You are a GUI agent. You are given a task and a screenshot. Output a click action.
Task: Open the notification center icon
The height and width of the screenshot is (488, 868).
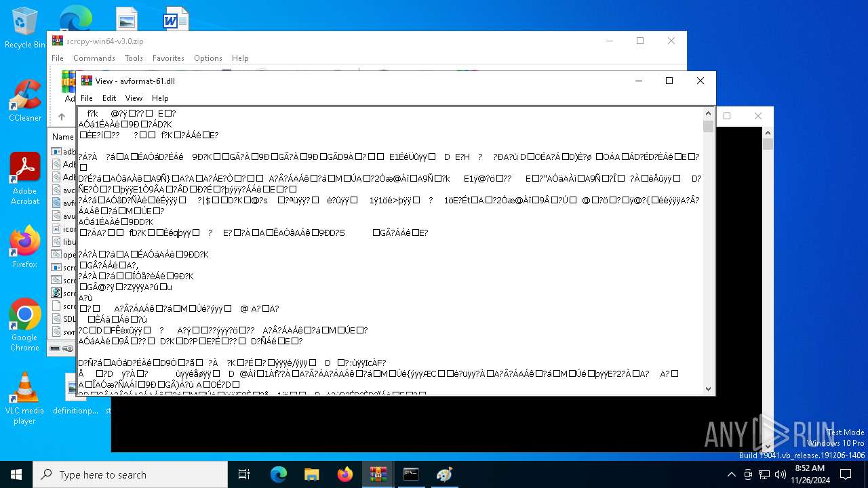coord(846,474)
